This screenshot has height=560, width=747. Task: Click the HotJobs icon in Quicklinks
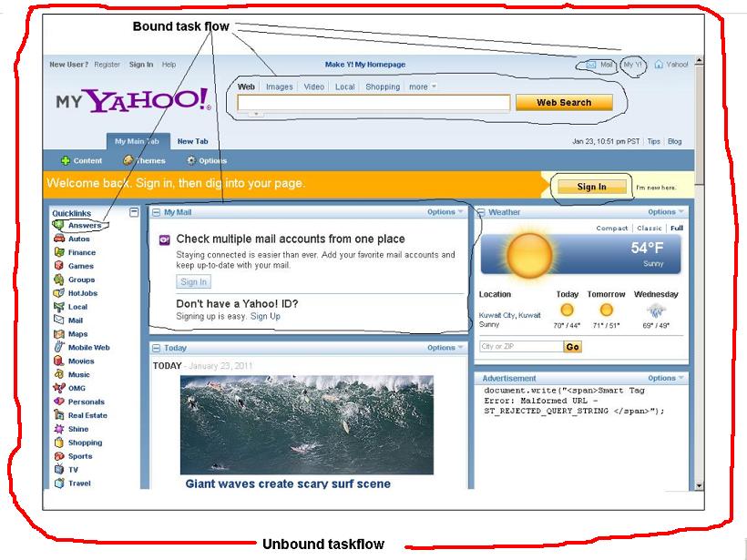point(58,293)
